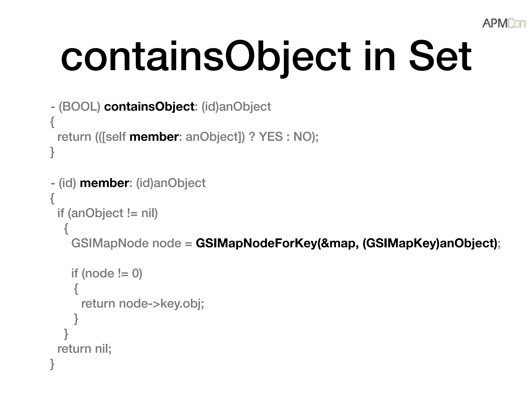Click the (BOOL) return type text
Image resolution: width=532 pixels, height=399 pixels.
click(x=79, y=107)
